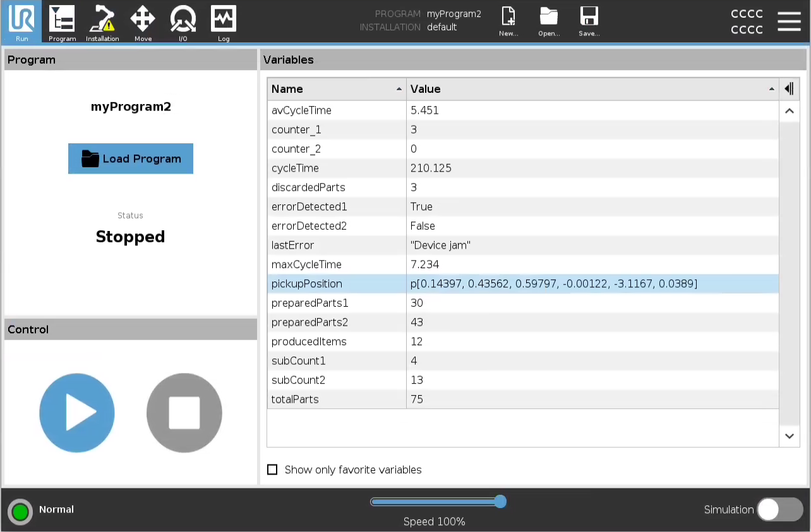This screenshot has width=811, height=532.
Task: Click the Speed slider handle
Action: pos(500,502)
